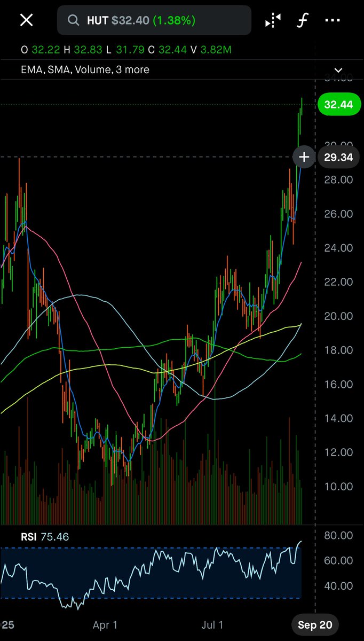364x641 pixels.
Task: Close the chart with the X icon
Action: (26, 21)
